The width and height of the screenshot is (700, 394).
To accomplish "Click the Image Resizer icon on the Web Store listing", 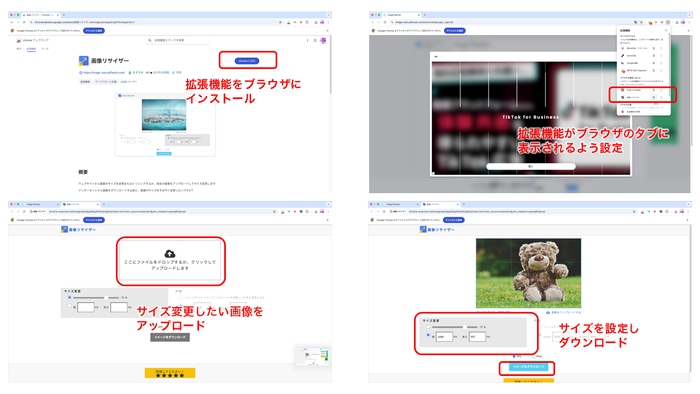I will (83, 61).
